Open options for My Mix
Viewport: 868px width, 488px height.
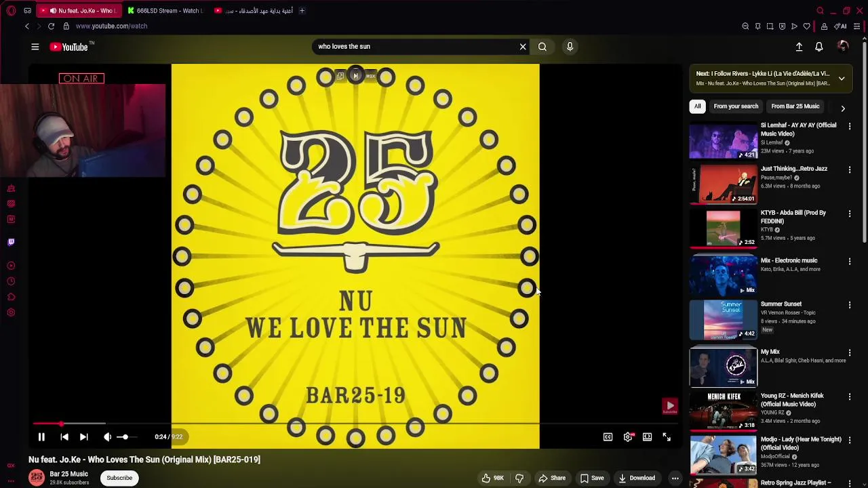[x=849, y=352]
